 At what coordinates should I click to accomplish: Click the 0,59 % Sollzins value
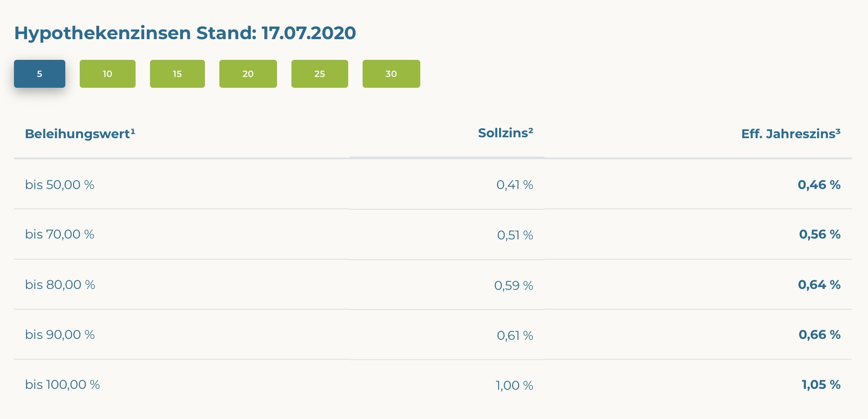514,285
